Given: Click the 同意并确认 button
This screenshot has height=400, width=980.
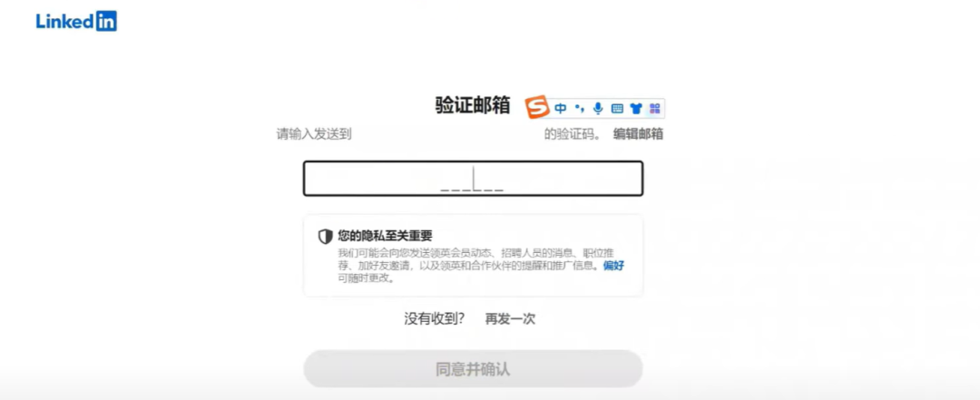Looking at the screenshot, I should [473, 369].
